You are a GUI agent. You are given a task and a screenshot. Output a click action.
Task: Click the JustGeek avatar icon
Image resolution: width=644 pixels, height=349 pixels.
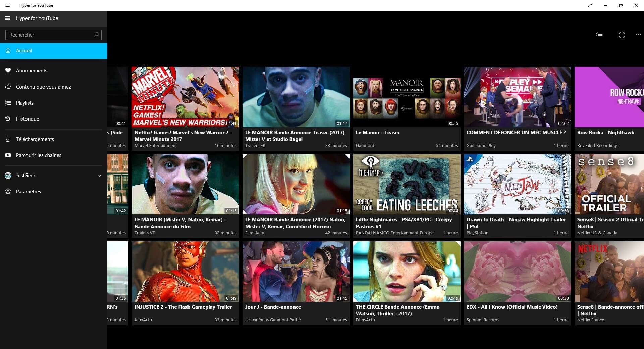tap(8, 176)
